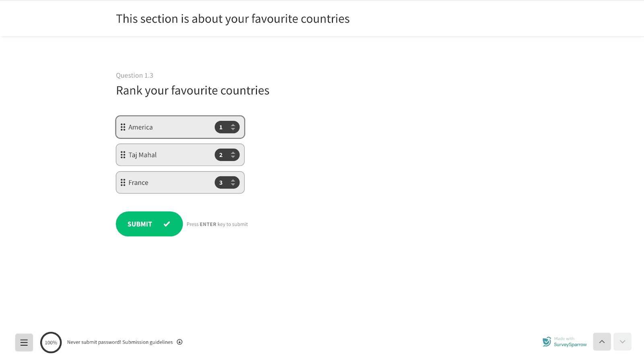Open the rank dropdown for America

click(227, 127)
